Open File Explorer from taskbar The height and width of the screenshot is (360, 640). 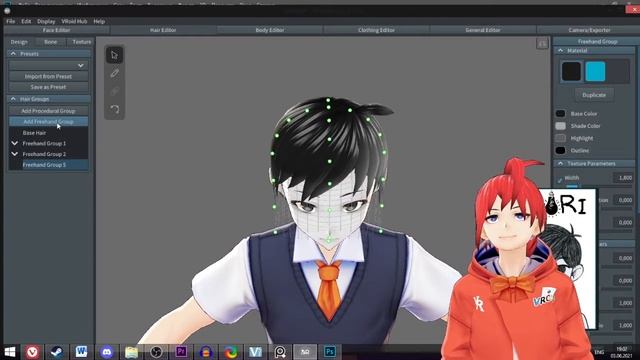pyautogui.click(x=131, y=351)
